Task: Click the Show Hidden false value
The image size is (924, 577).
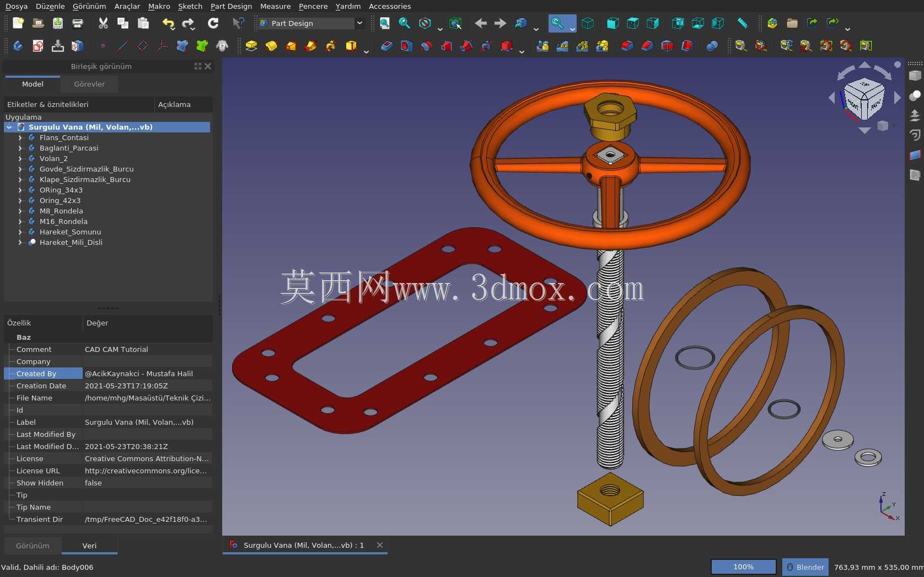Action: coord(147,483)
